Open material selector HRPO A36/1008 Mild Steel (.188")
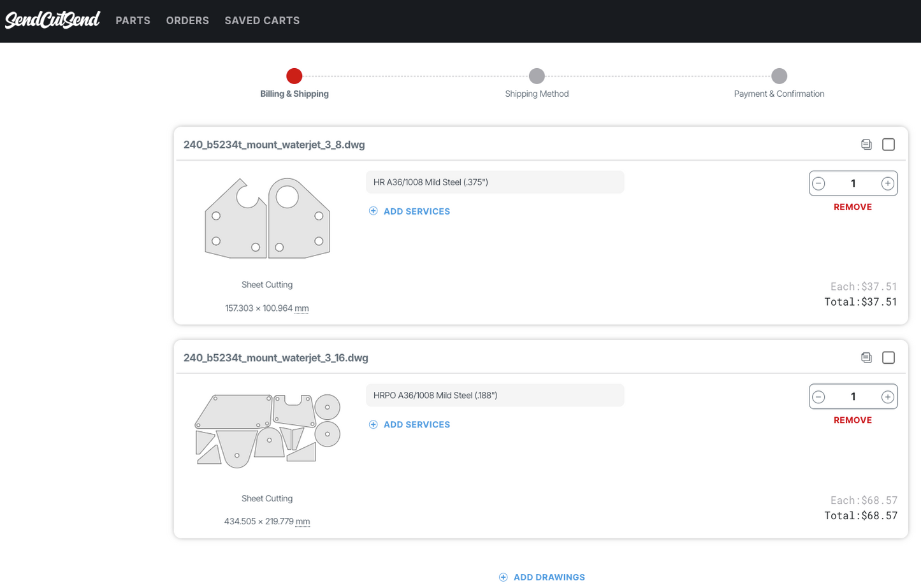Viewport: 921px width, 588px height. [495, 396]
